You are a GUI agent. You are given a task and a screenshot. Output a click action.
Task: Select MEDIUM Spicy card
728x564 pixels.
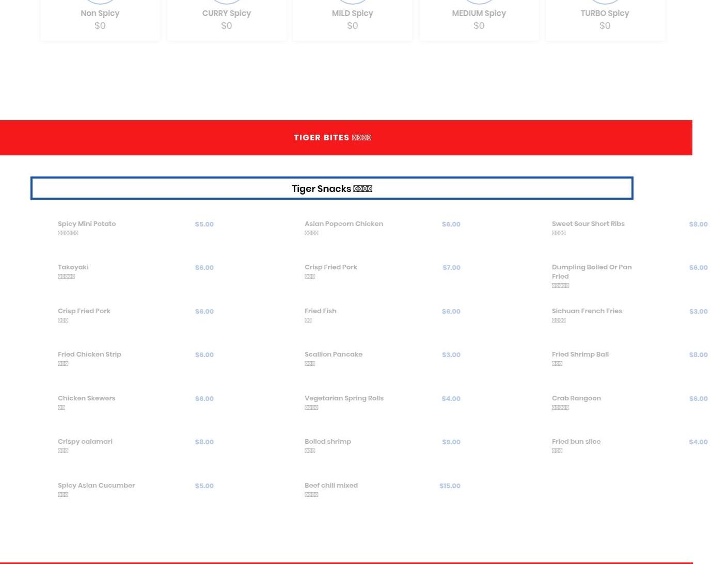pyautogui.click(x=479, y=19)
